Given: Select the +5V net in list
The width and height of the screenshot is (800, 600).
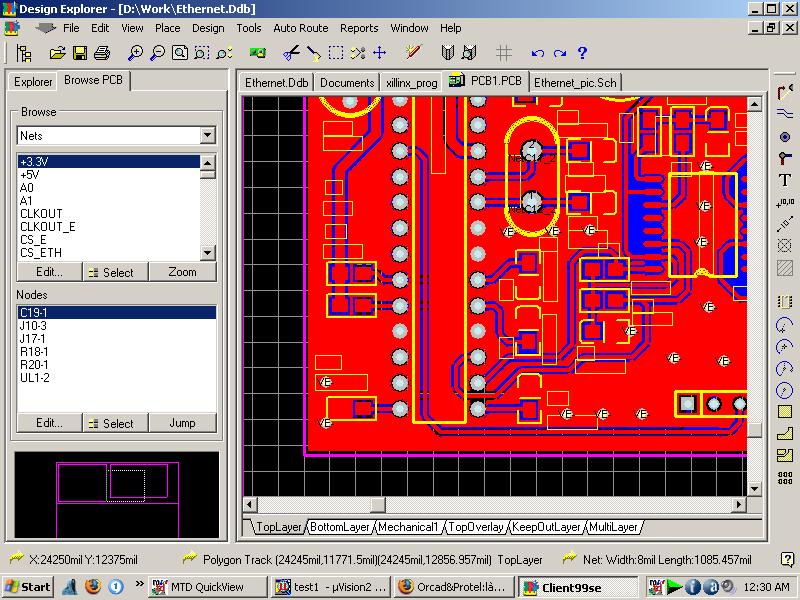Looking at the screenshot, I should coord(29,174).
